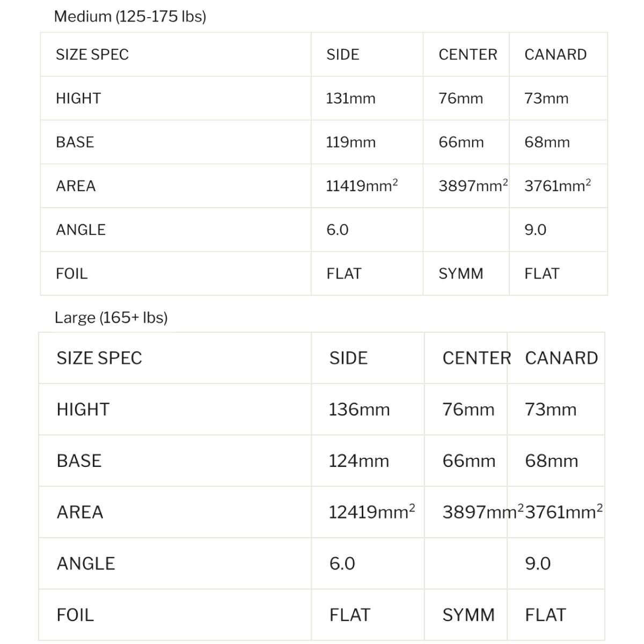Click SIZE SPEC header in Large table

pyautogui.click(x=99, y=358)
